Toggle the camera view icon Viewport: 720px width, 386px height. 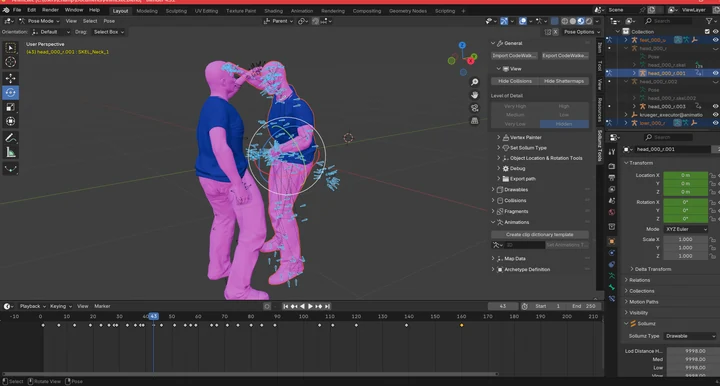[474, 108]
